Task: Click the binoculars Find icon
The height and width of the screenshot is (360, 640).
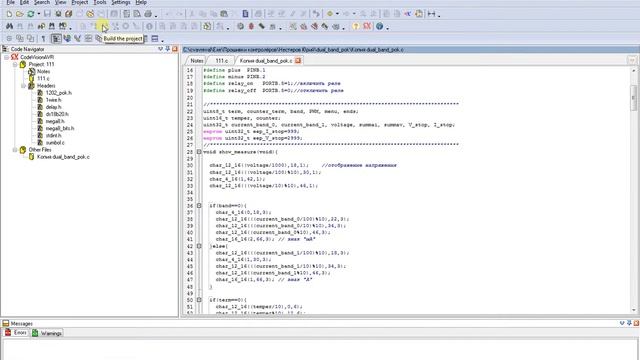Action: click(9, 27)
